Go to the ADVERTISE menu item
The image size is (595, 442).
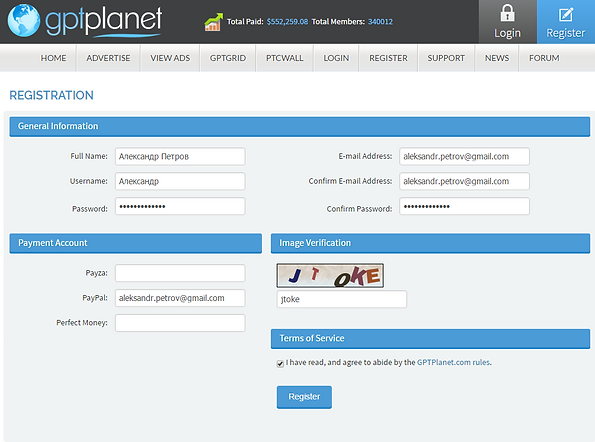coord(108,58)
